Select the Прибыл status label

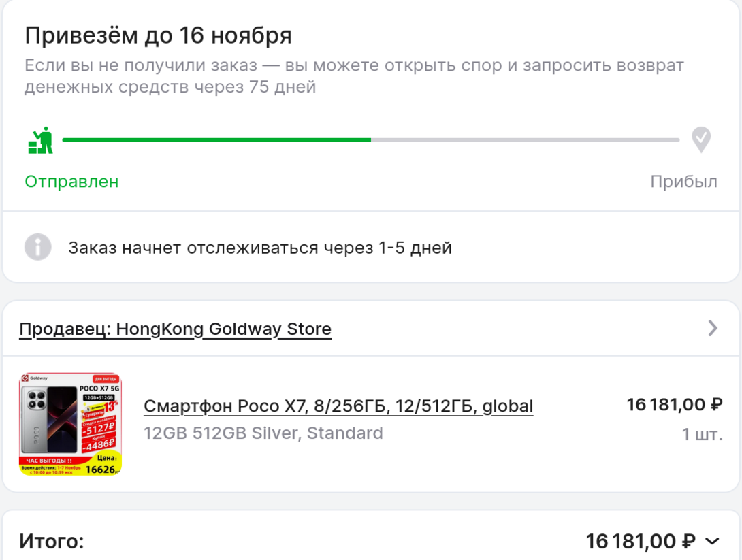tap(684, 182)
